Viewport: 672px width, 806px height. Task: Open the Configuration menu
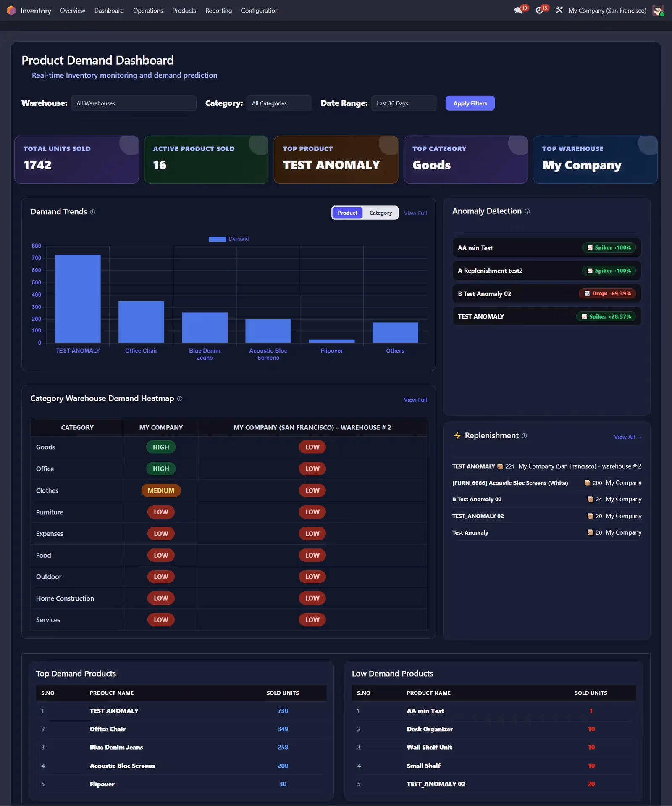coord(260,11)
